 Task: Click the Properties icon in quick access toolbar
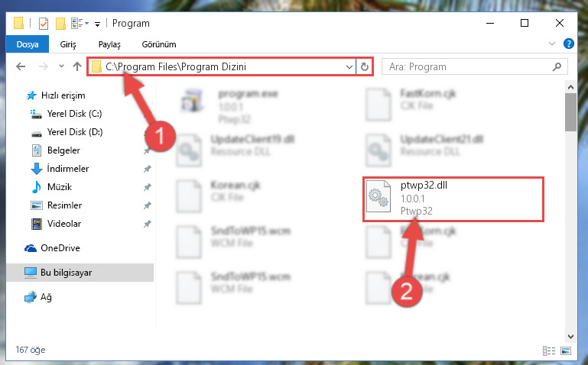(x=44, y=24)
